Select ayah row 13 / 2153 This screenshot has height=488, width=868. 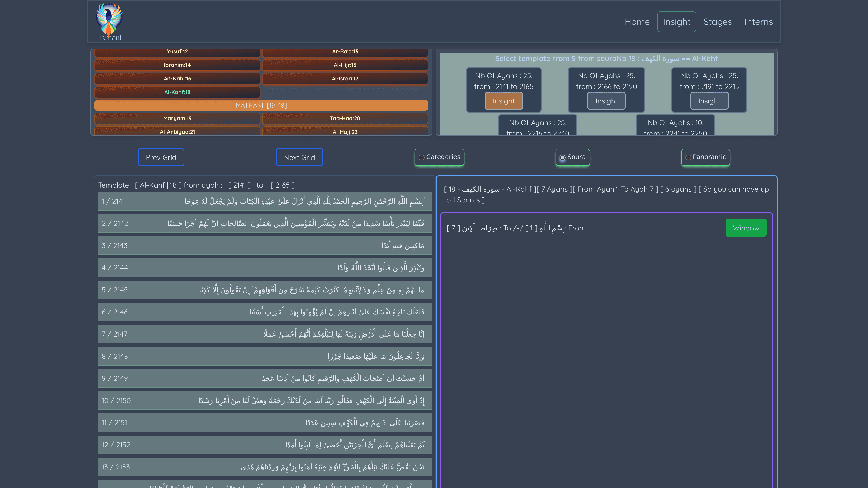pos(264,467)
